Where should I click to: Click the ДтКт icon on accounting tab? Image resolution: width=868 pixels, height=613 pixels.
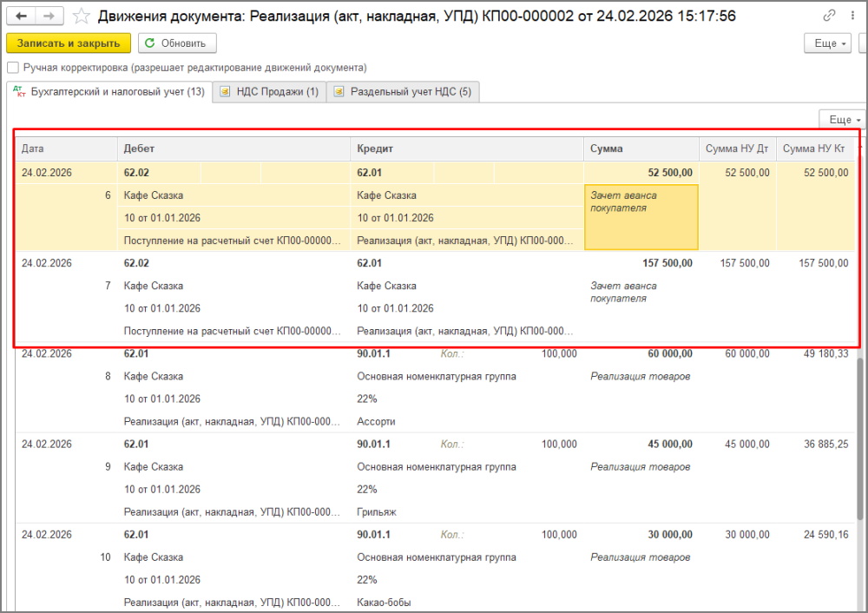click(x=20, y=92)
